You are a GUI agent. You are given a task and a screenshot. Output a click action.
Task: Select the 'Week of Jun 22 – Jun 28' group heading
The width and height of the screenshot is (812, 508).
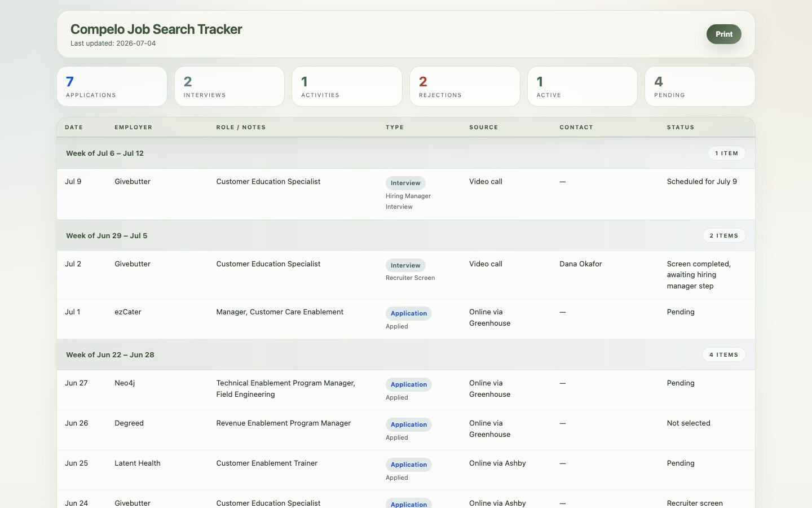click(110, 355)
